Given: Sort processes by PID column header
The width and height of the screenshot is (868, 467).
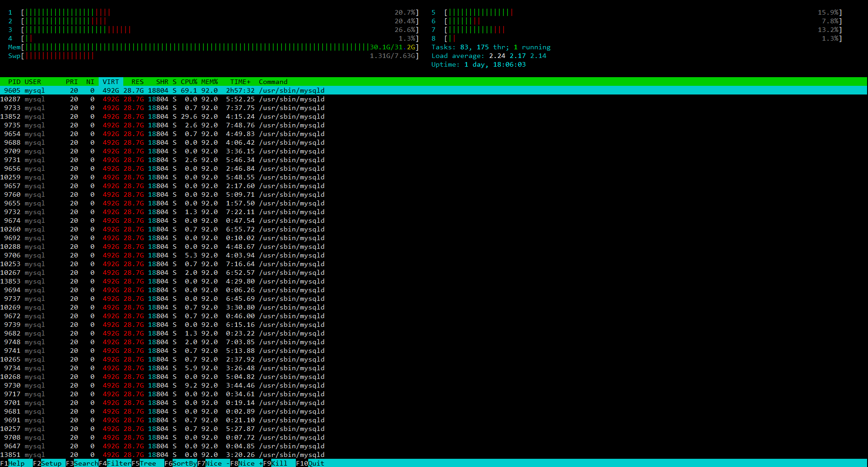Looking at the screenshot, I should 14,82.
